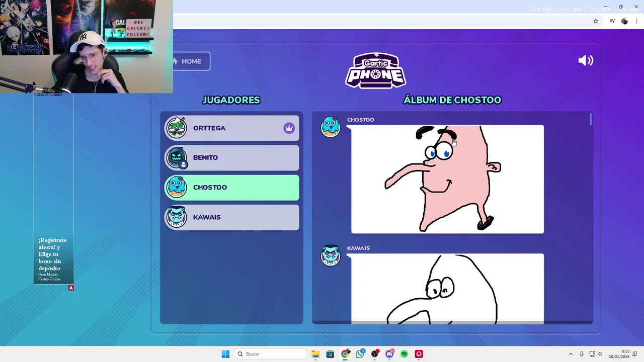Select player ORTTEGA in the players list

232,128
